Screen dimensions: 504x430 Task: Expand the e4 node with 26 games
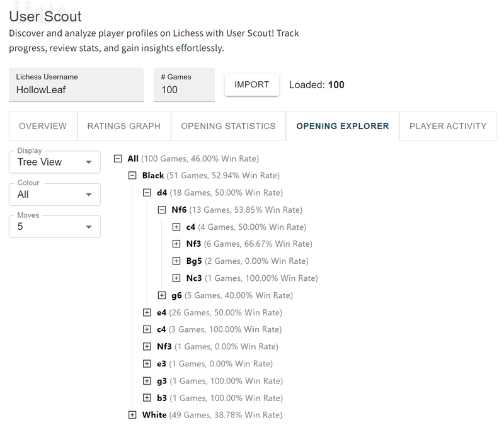(147, 312)
